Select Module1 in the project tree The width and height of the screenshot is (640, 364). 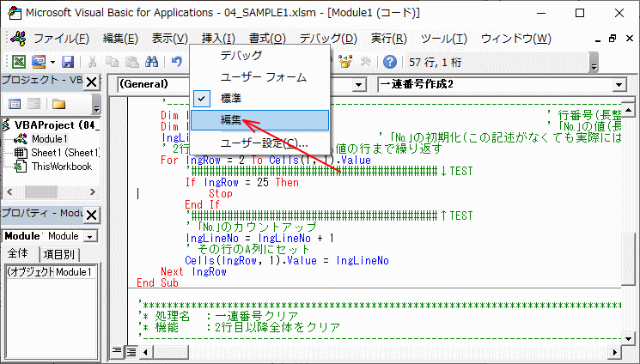pos(50,139)
